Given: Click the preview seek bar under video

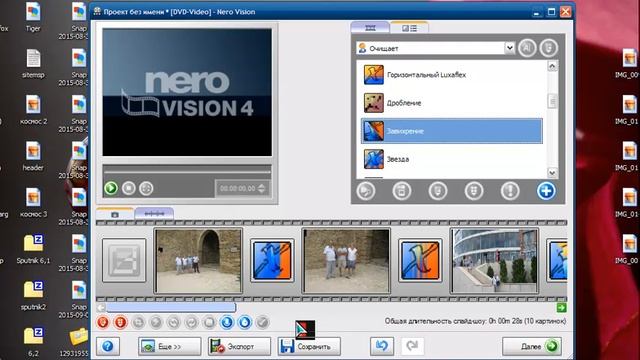Looking at the screenshot, I should tap(187, 172).
